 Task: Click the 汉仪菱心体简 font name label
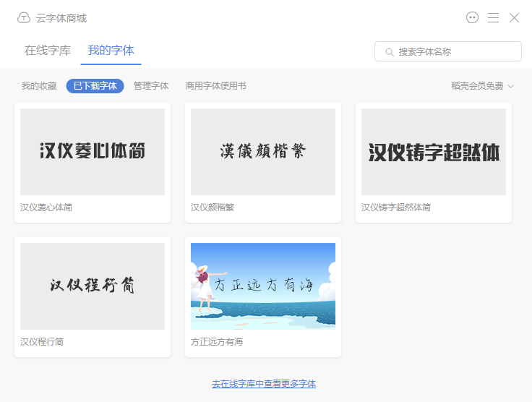pos(46,207)
